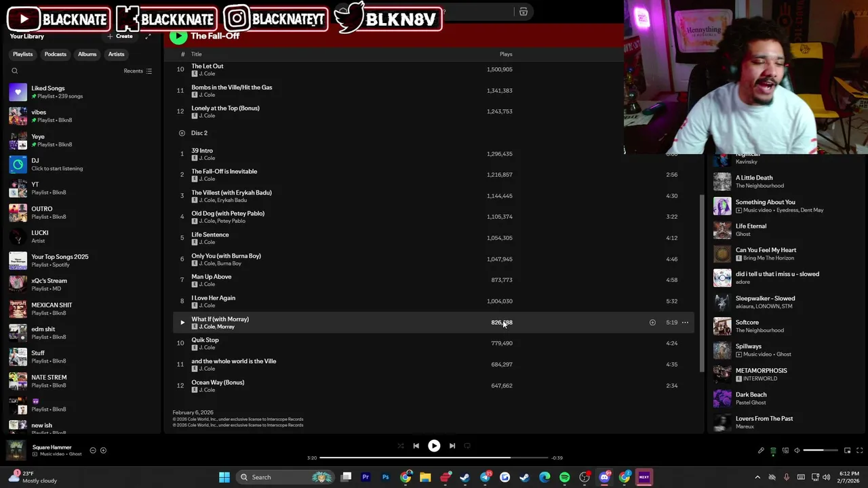
Task: Select the Playlists filter chip
Action: 22,54
